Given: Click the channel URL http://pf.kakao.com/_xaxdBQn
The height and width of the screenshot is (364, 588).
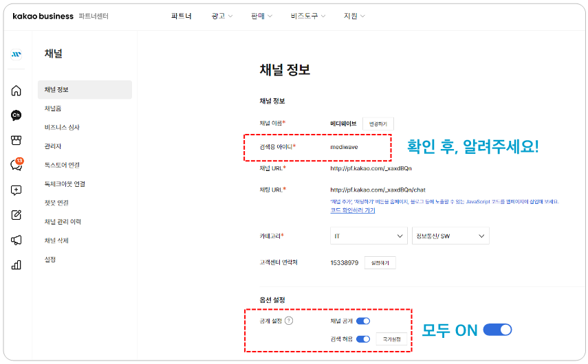Looking at the screenshot, I should pos(371,168).
